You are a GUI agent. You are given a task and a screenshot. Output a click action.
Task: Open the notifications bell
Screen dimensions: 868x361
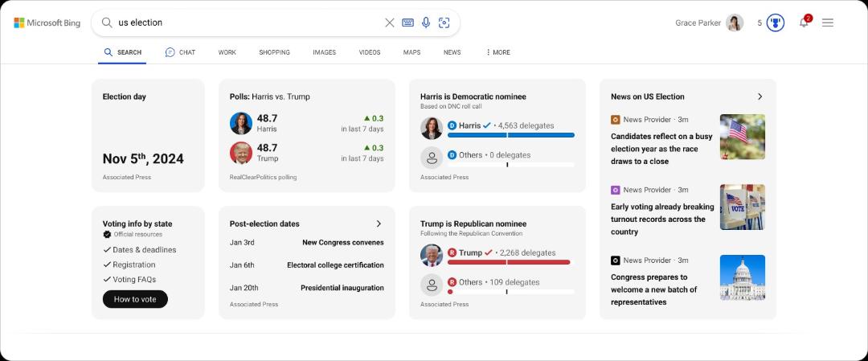coord(804,23)
